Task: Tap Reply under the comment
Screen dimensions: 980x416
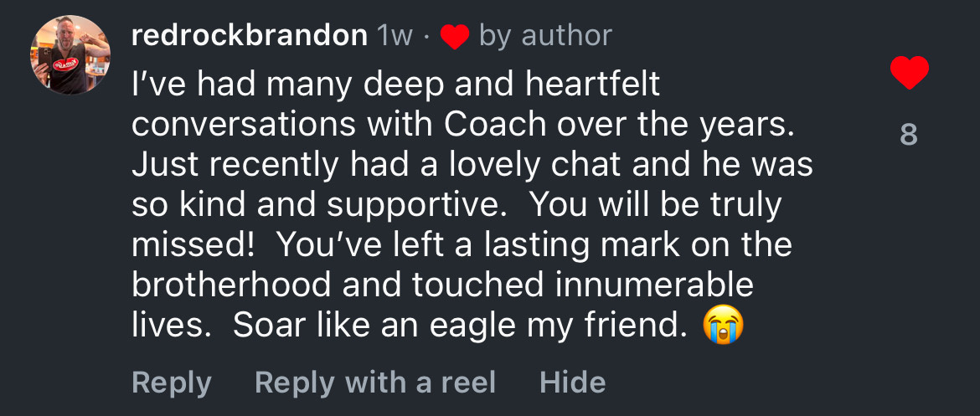Action: (x=171, y=383)
